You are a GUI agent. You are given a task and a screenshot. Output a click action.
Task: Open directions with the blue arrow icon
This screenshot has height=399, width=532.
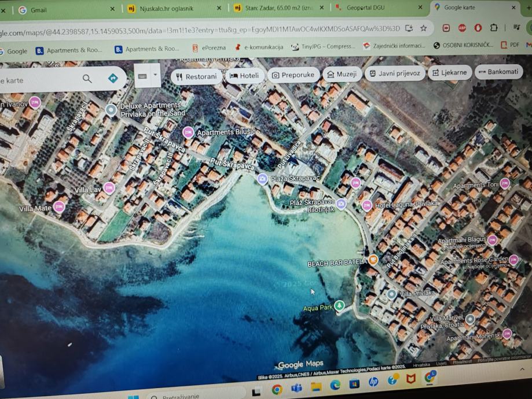pyautogui.click(x=113, y=78)
